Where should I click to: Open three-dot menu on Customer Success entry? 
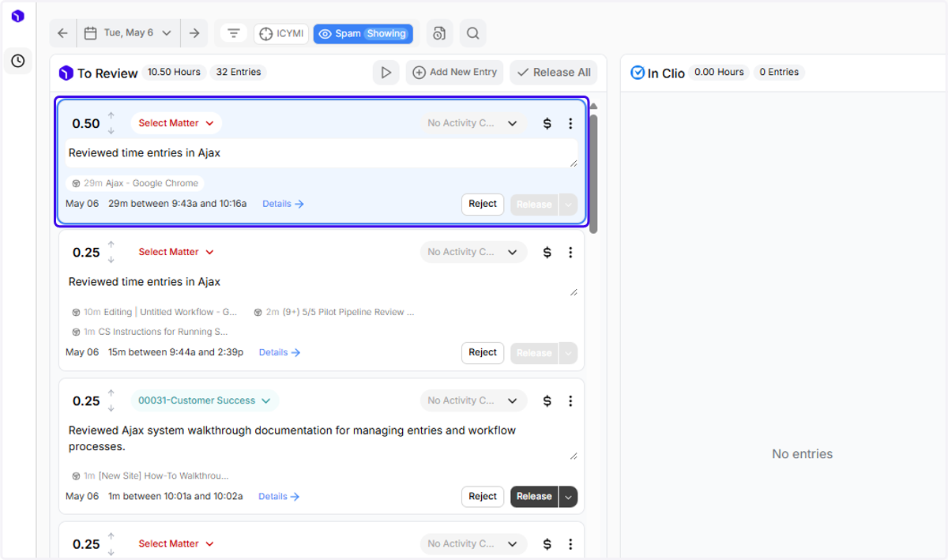click(570, 401)
